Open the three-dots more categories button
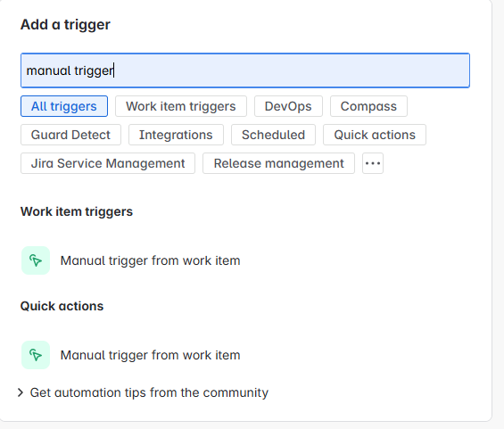 click(x=373, y=163)
